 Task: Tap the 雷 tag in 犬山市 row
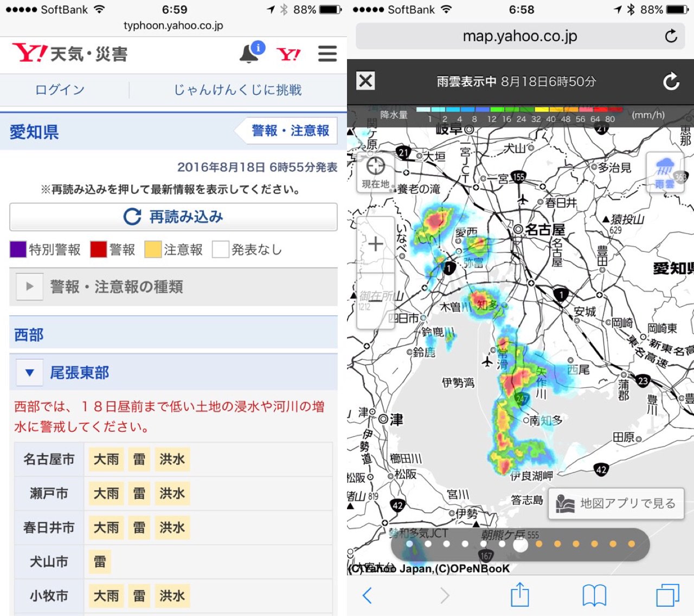[x=100, y=562]
